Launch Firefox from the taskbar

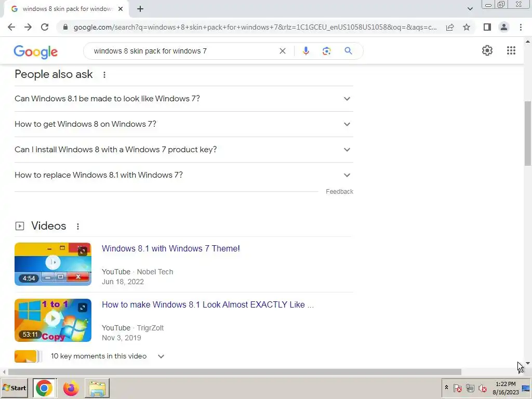(71, 388)
